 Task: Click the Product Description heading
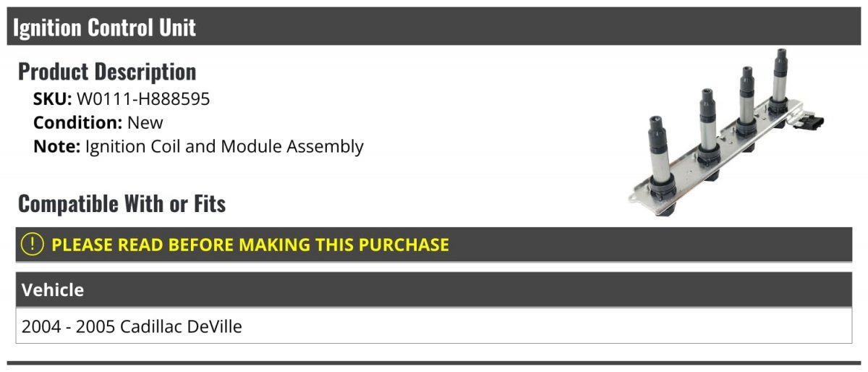coord(107,72)
